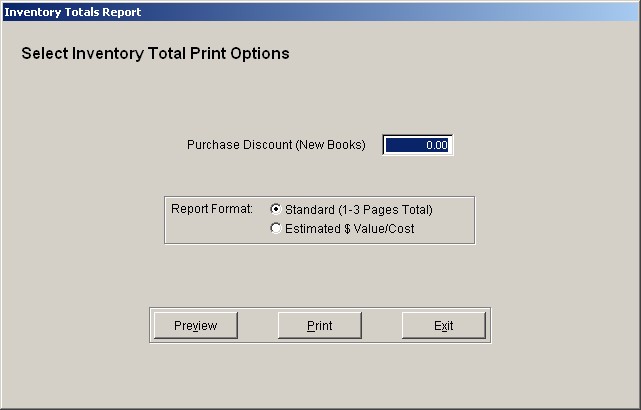Image resolution: width=641 pixels, height=410 pixels.
Task: Click the Select Inventory Total Print Options heading
Action: pyautogui.click(x=155, y=54)
